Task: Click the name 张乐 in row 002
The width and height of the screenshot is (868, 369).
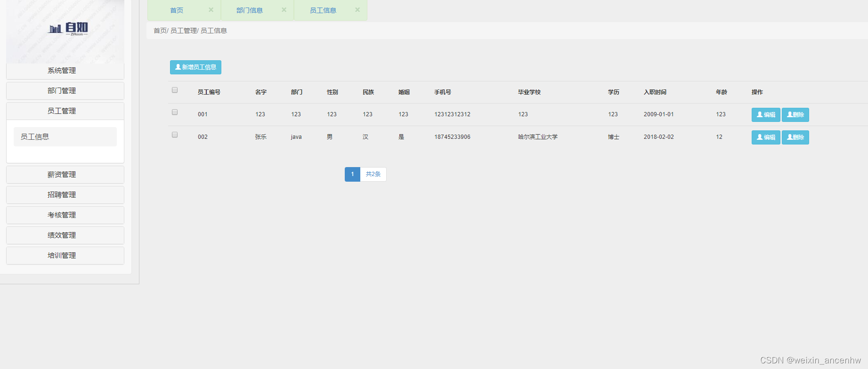Action: coord(261,137)
